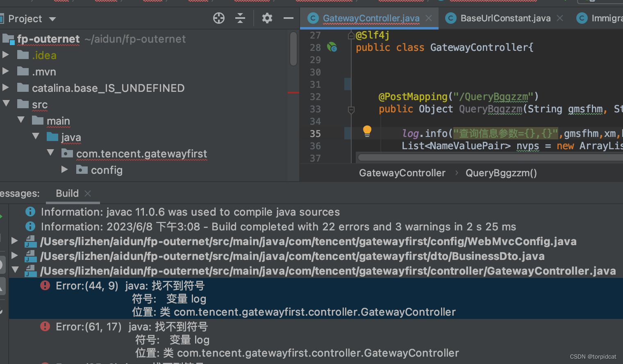623x364 pixels.
Task: Click info icon beside Build completed message
Action: [x=30, y=226]
